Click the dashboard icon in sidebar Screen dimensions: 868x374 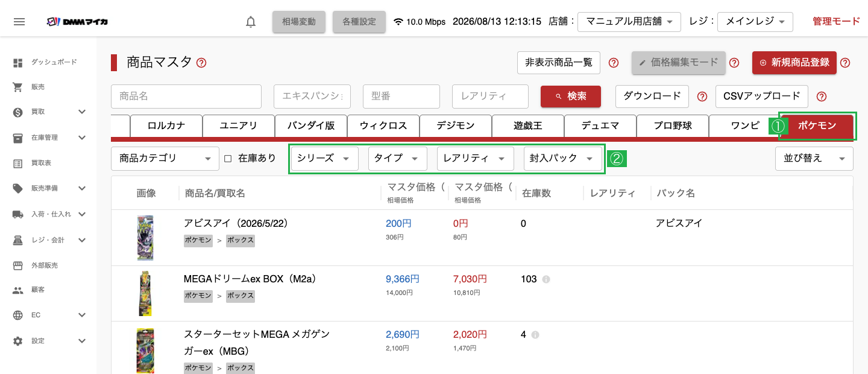coord(18,62)
